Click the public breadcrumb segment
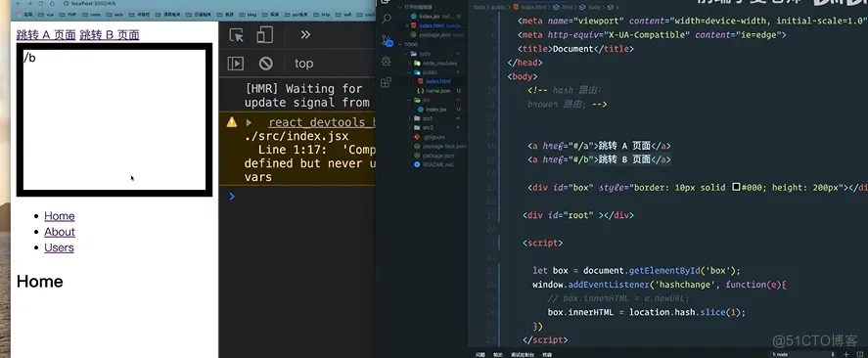868x358 pixels. 499,7
